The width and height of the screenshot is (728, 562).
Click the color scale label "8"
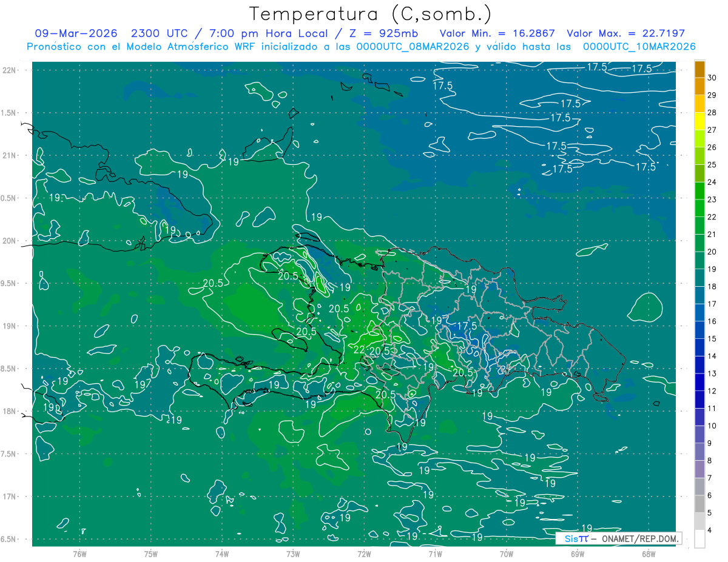710,460
